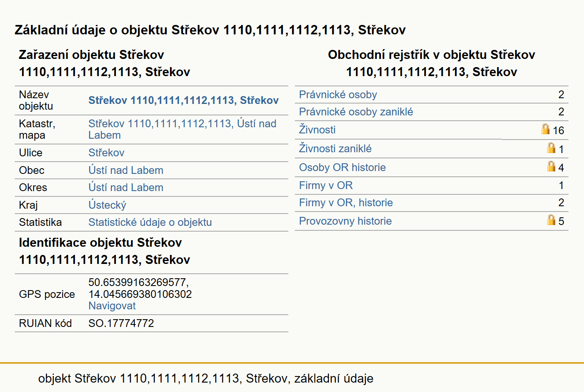The image size is (584, 392).
Task: Open Firmy v OR link
Action: pos(326,185)
